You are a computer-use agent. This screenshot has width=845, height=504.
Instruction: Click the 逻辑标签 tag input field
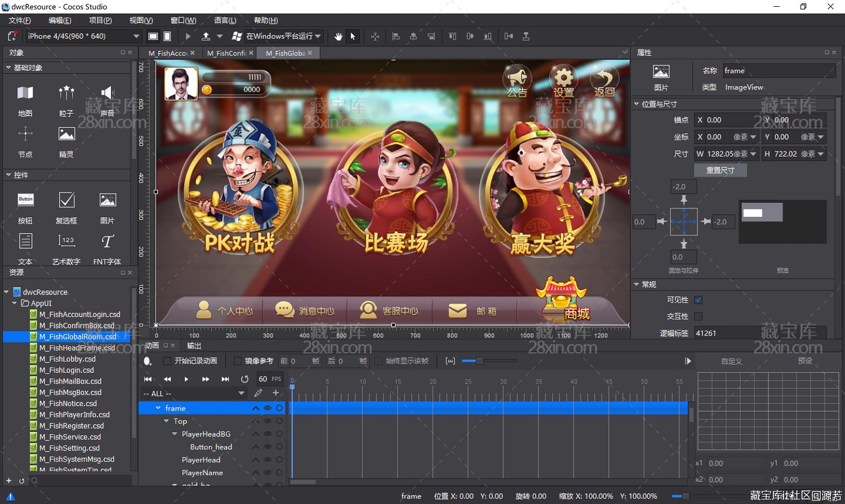(760, 333)
